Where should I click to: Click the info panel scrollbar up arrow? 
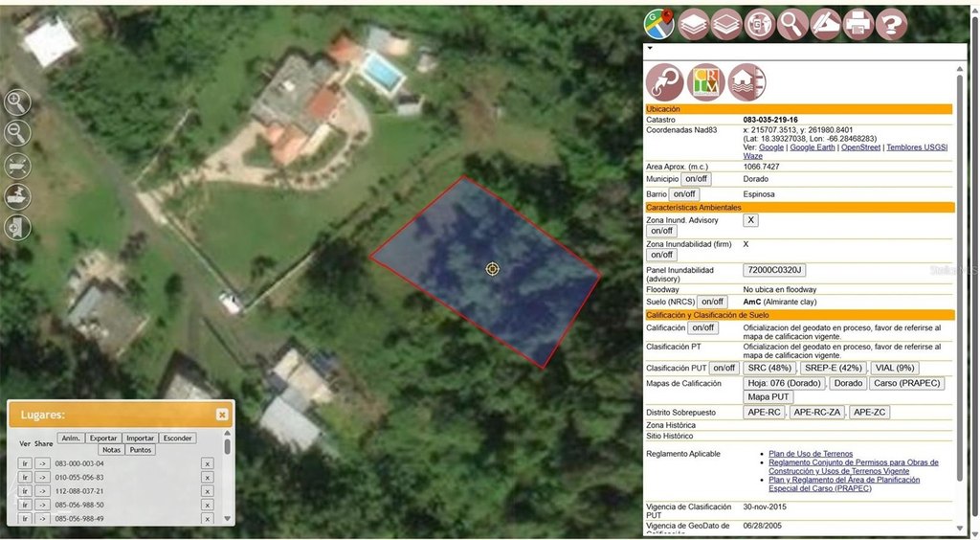[961, 68]
